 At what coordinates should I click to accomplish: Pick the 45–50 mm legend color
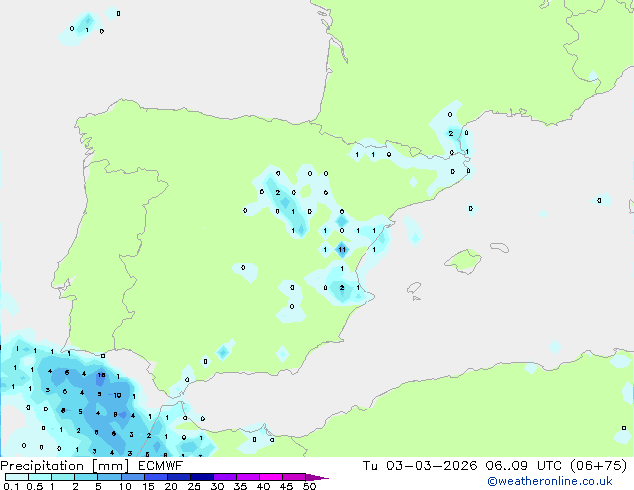point(294,477)
